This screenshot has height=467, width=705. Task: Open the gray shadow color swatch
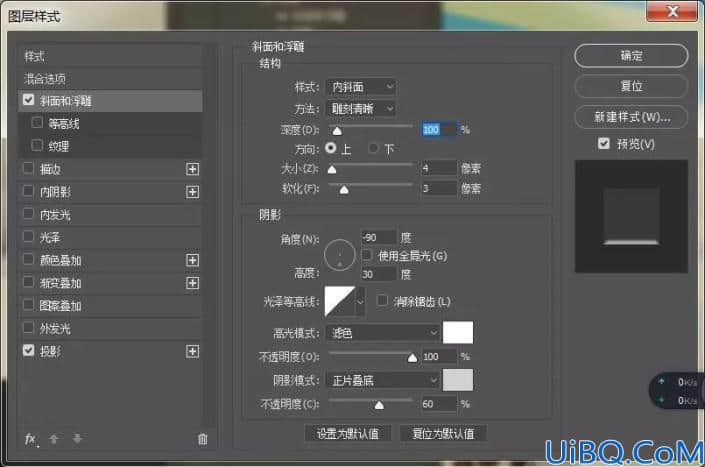458,380
